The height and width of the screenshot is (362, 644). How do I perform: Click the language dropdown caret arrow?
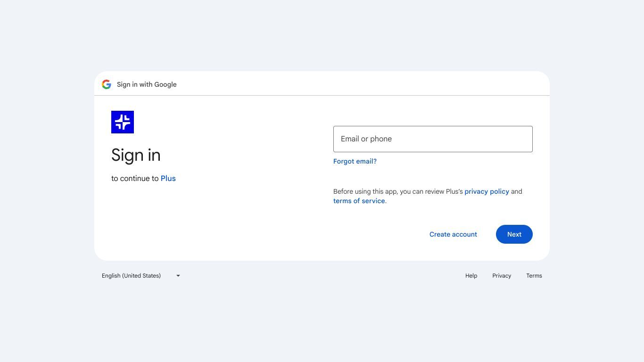click(x=178, y=276)
